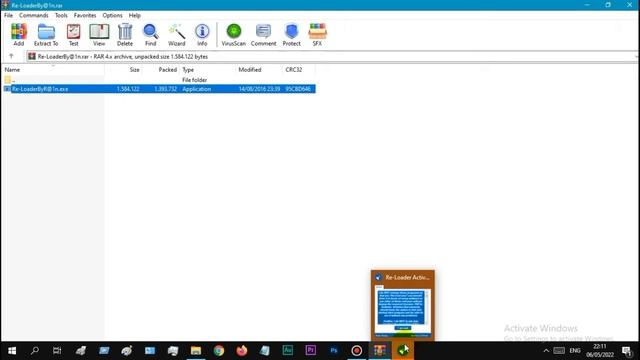
Task: Click the Application type cell
Action: click(x=197, y=89)
